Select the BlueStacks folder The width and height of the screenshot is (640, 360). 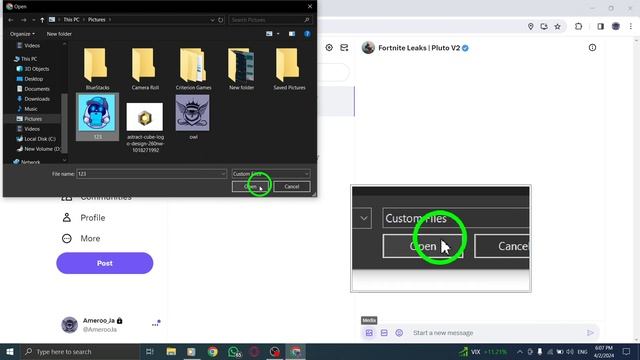pos(97,69)
